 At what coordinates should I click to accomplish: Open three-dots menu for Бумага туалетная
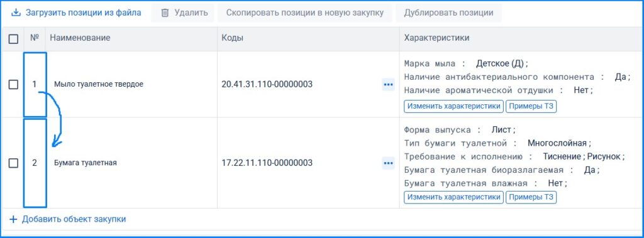click(x=388, y=163)
